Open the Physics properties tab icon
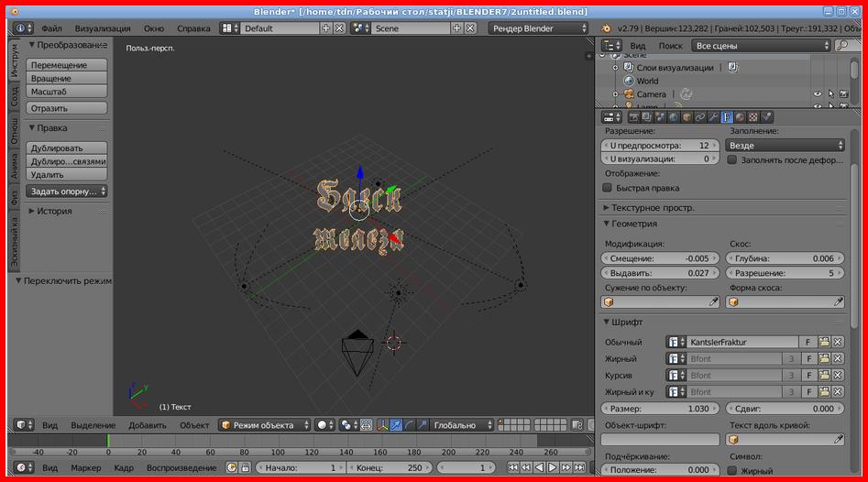 click(x=766, y=117)
